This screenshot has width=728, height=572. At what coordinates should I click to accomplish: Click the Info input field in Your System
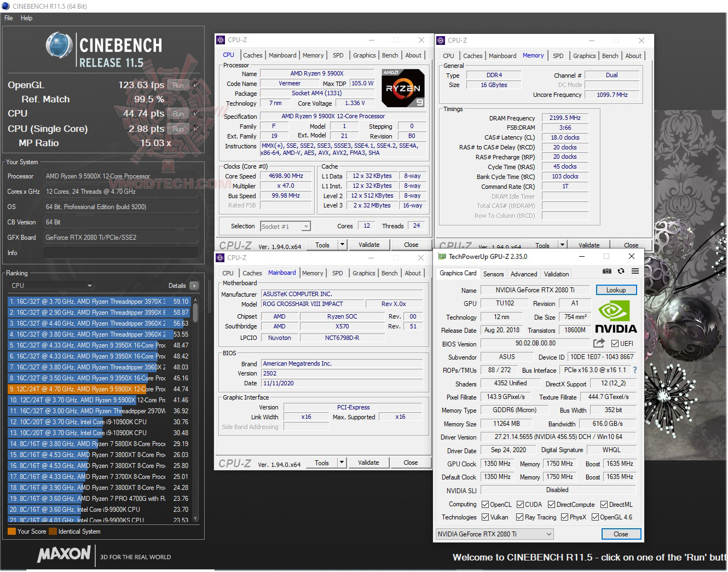(x=120, y=253)
